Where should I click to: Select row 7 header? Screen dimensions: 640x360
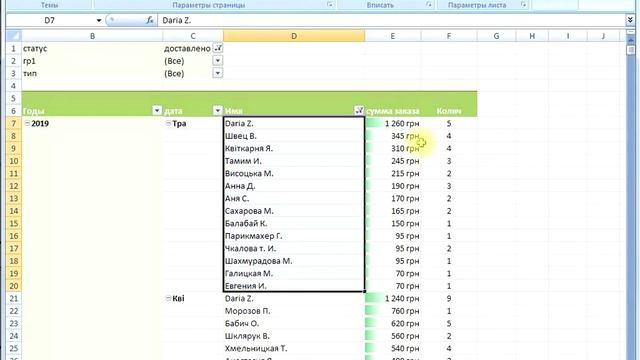(x=13, y=123)
